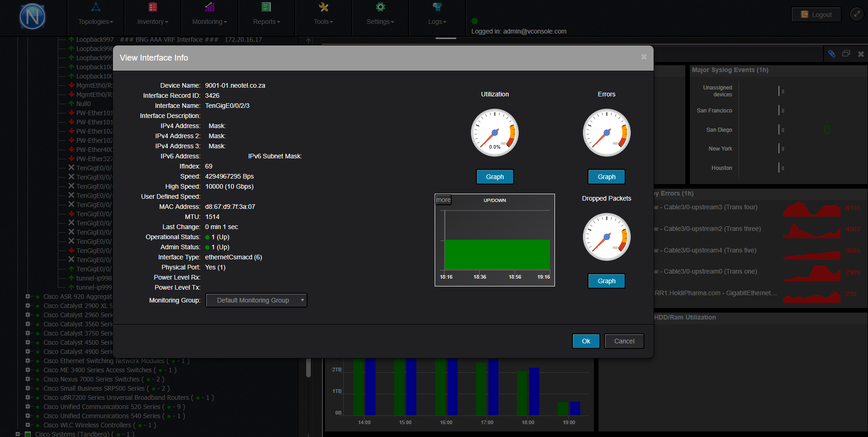
Task: Select tunnel-ip998 interface in tree
Action: [94, 278]
